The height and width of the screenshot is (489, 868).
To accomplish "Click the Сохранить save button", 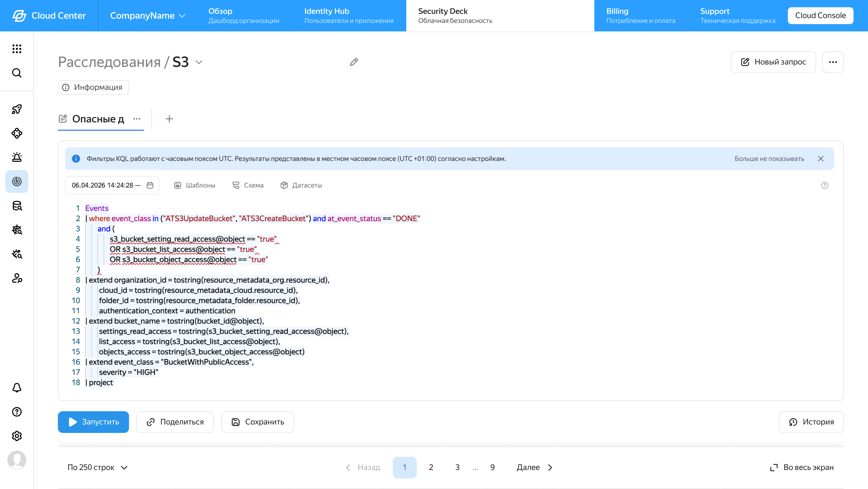I will (x=257, y=421).
